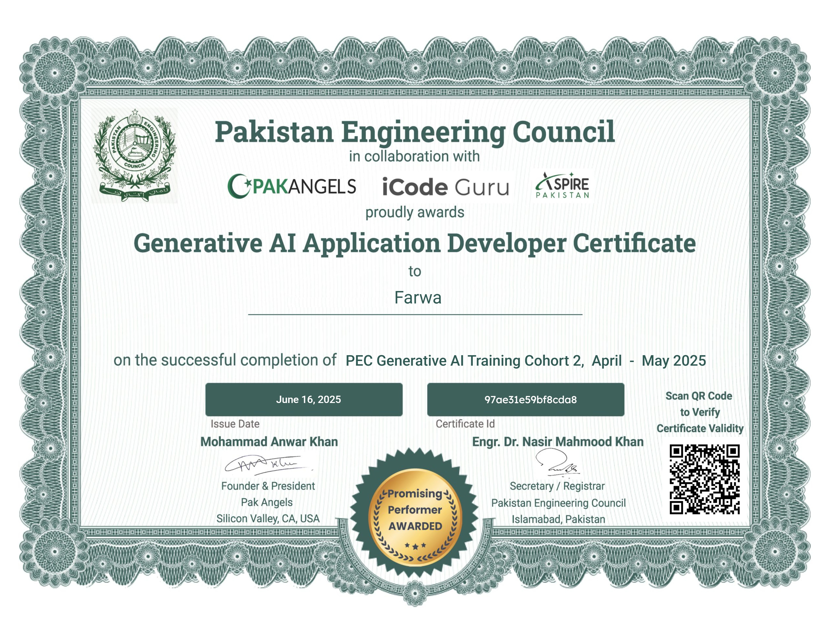Click the name Engr. Dr. Nasir Mahmood Khan

click(x=558, y=442)
